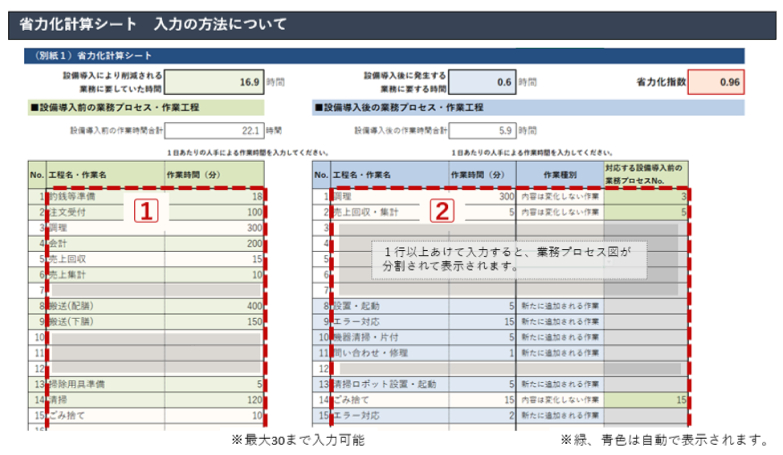The width and height of the screenshot is (783, 455).
Task: Select the 売上回収・集計 cell
Action: [390, 212]
